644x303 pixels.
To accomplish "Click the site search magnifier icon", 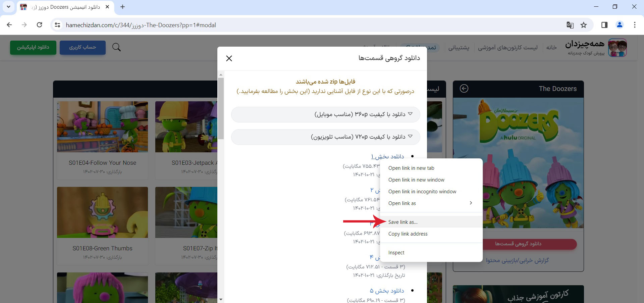I will (x=116, y=47).
